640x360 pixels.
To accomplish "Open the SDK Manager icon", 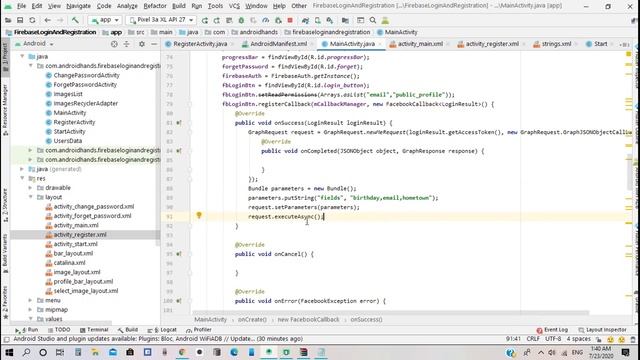I will point(330,20).
